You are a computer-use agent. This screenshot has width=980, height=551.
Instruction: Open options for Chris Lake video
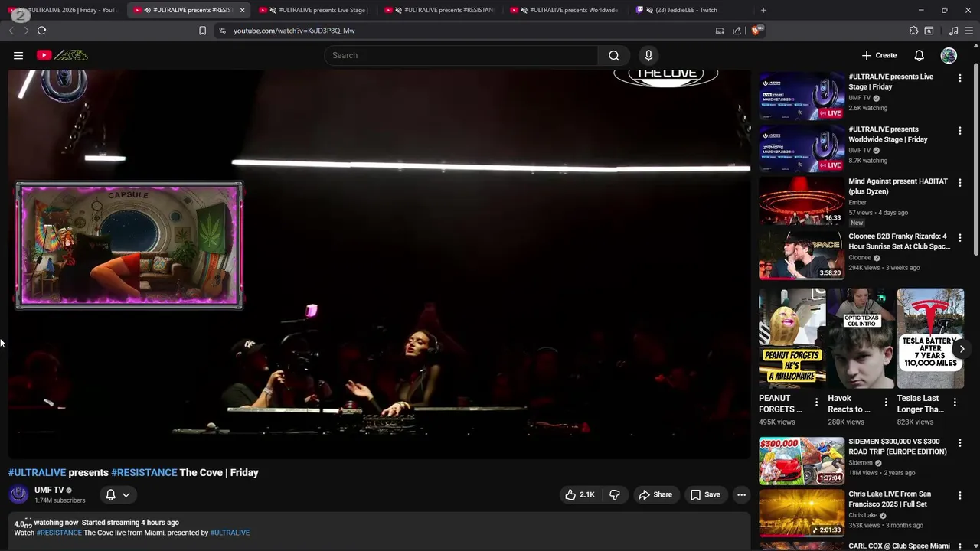click(959, 496)
